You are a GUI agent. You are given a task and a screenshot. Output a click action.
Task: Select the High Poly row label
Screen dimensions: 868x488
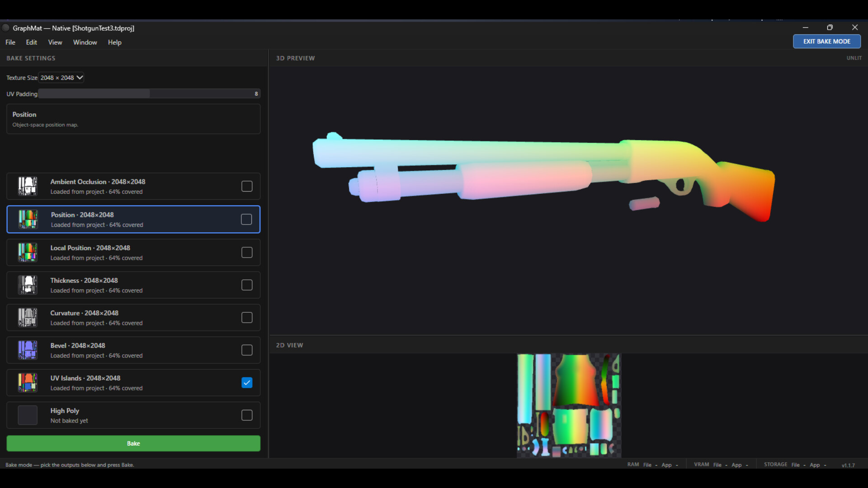(x=65, y=410)
